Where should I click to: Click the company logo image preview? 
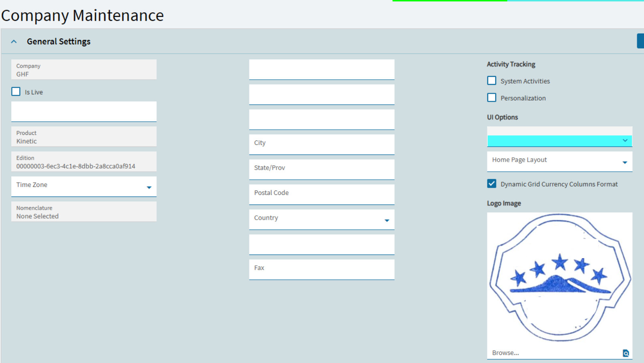click(x=560, y=277)
